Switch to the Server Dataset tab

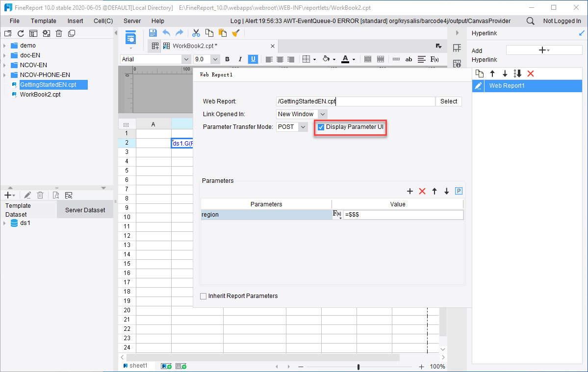tap(85, 209)
